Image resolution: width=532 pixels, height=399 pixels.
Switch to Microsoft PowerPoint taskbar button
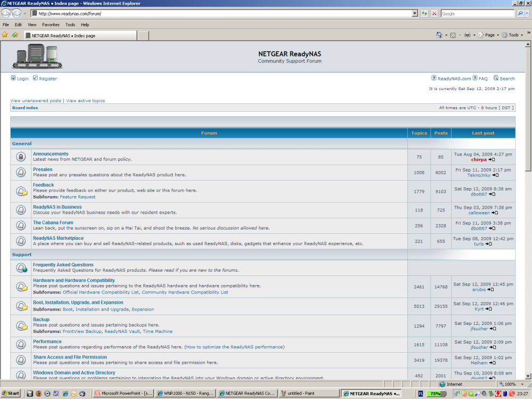(x=123, y=394)
